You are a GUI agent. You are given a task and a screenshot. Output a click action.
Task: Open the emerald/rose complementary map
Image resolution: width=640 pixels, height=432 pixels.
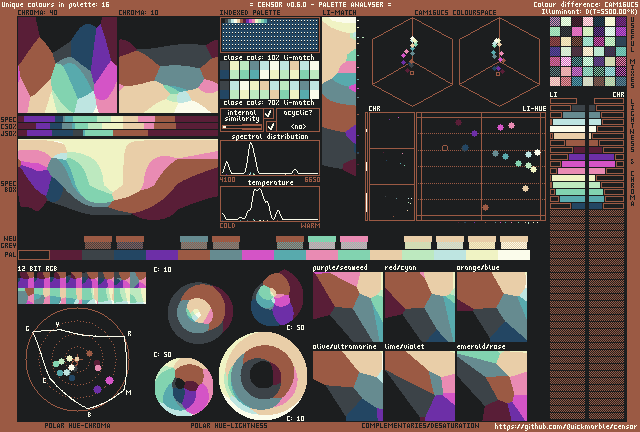492,386
